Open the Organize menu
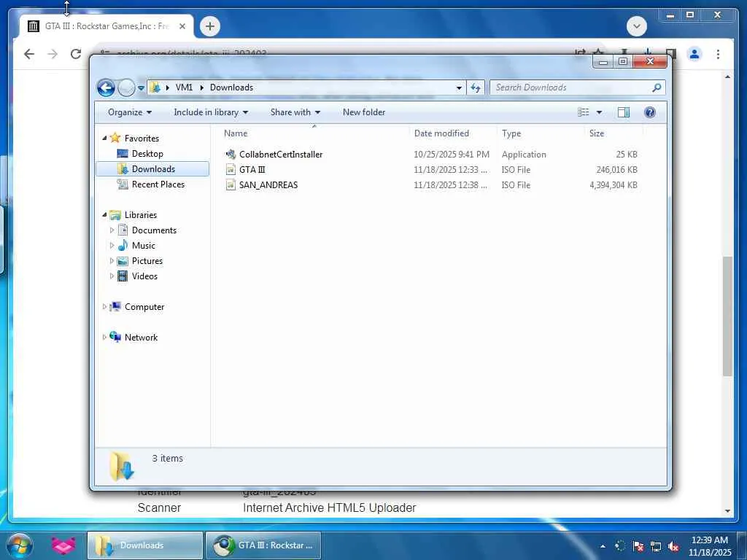The image size is (747, 560). tap(130, 112)
